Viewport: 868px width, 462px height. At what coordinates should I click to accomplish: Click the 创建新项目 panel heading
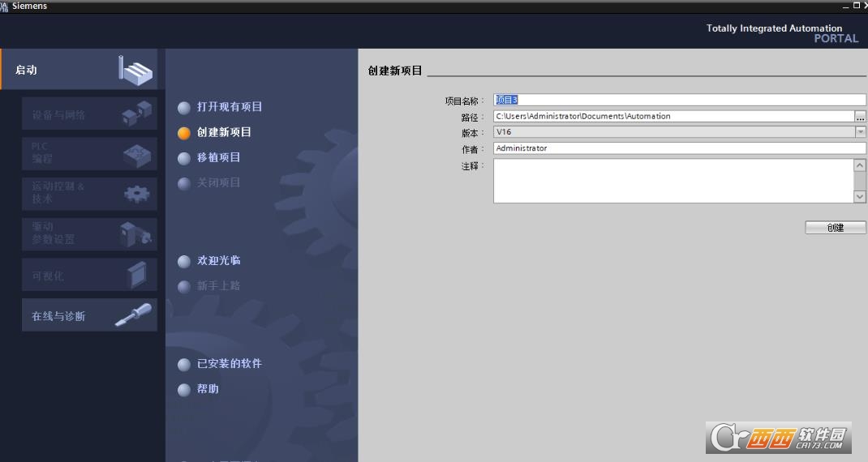395,71
